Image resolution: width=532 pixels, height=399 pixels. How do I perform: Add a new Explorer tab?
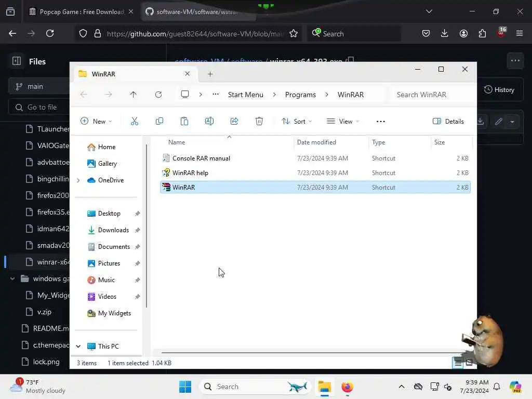210,74
